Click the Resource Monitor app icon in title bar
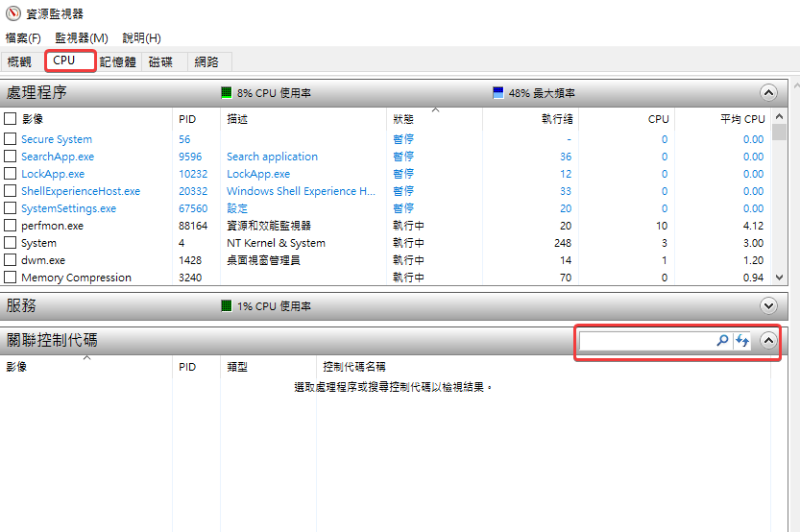The height and width of the screenshot is (532, 800). pyautogui.click(x=12, y=13)
